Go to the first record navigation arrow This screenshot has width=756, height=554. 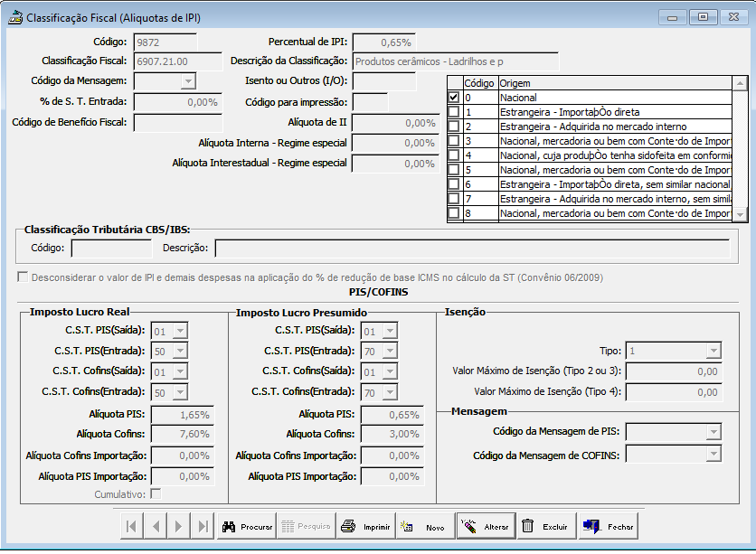point(131,527)
